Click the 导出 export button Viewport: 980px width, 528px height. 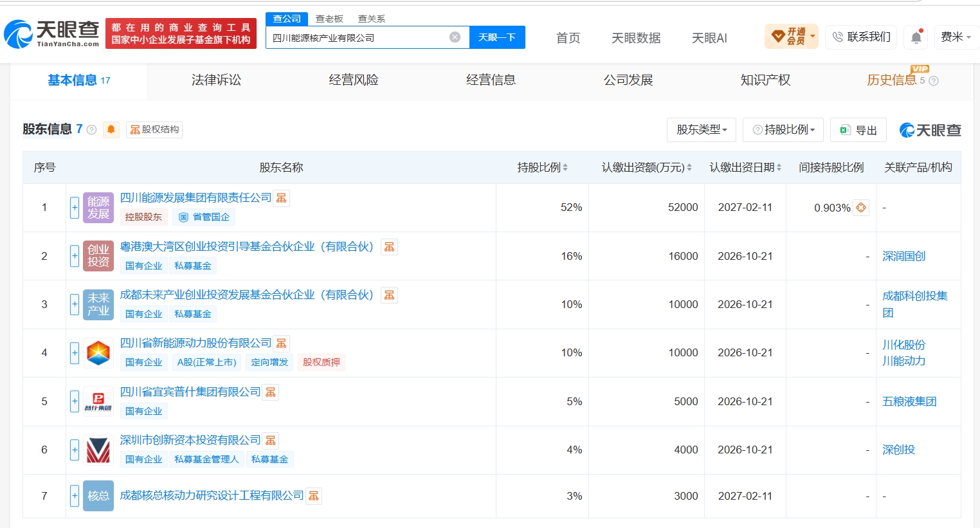point(858,130)
